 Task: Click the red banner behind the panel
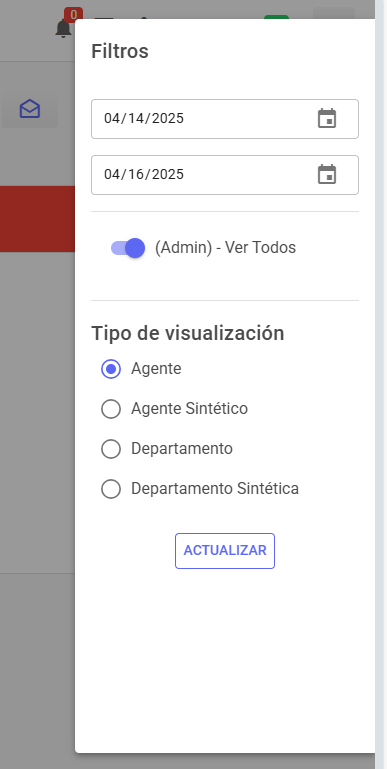tap(37, 219)
